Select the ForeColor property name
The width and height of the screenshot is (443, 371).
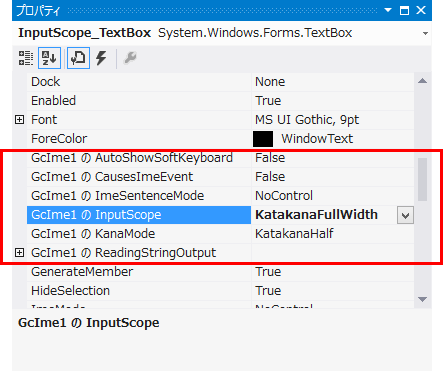[59, 139]
